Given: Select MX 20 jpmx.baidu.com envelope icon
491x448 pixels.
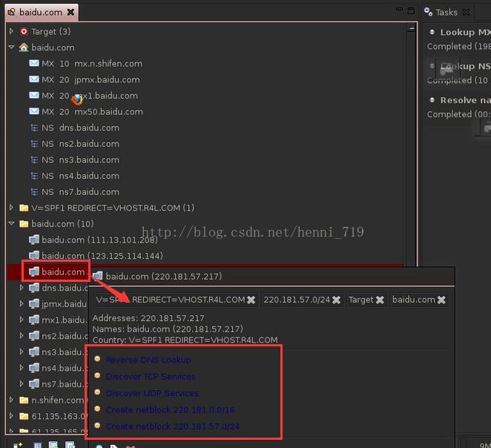Looking at the screenshot, I should coord(34,79).
